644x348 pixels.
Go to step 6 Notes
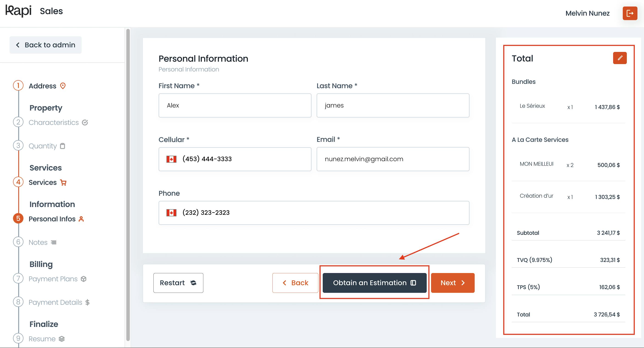pos(38,242)
